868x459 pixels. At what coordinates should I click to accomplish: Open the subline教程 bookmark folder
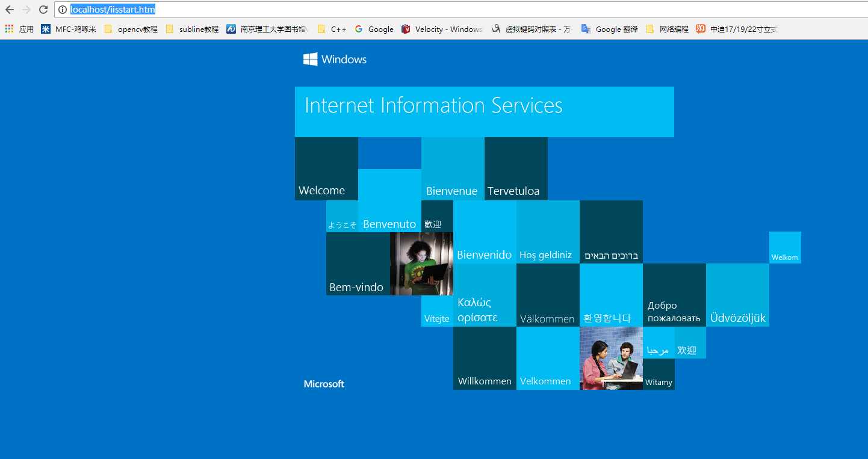coord(192,29)
